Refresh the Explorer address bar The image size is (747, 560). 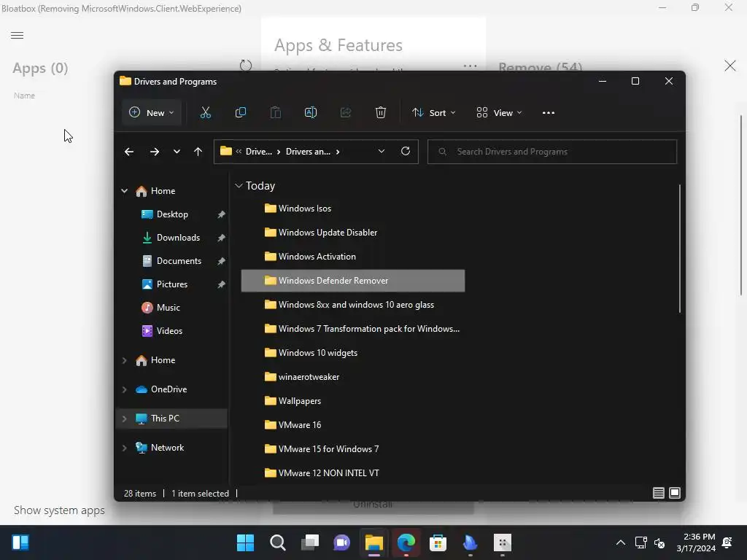(406, 151)
